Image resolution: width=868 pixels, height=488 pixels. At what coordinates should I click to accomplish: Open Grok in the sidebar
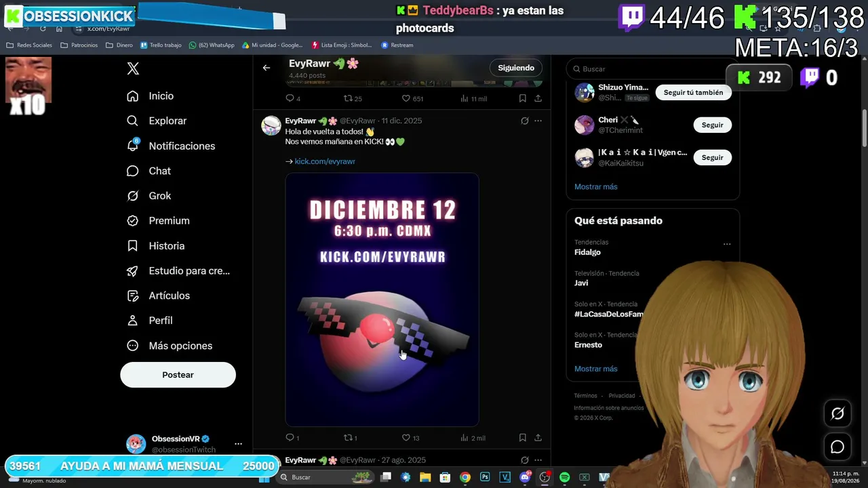pyautogui.click(x=149, y=196)
